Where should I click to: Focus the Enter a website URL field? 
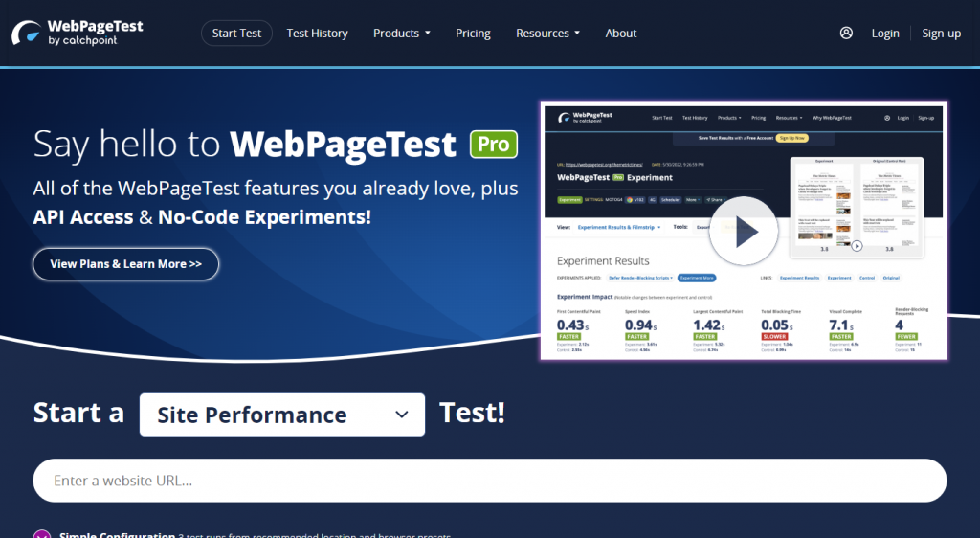[489, 481]
